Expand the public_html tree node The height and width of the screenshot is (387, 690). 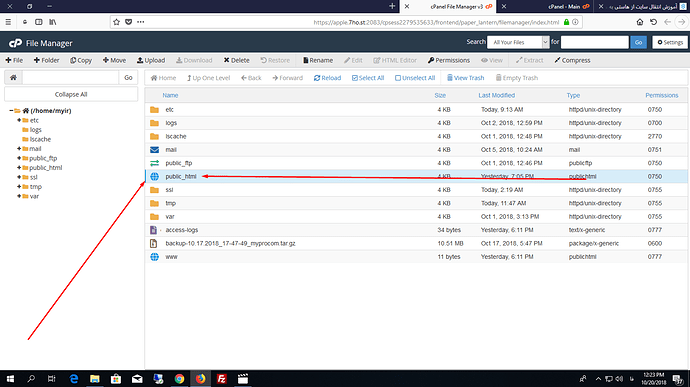[19, 168]
